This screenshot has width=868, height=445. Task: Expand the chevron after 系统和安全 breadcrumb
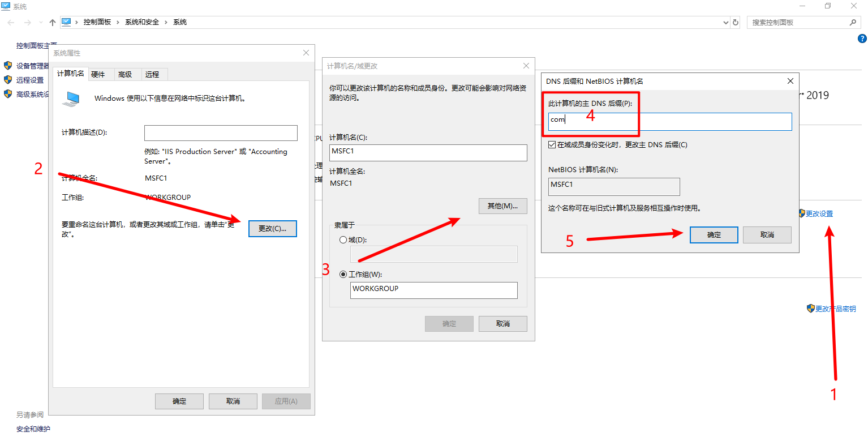[x=166, y=22]
